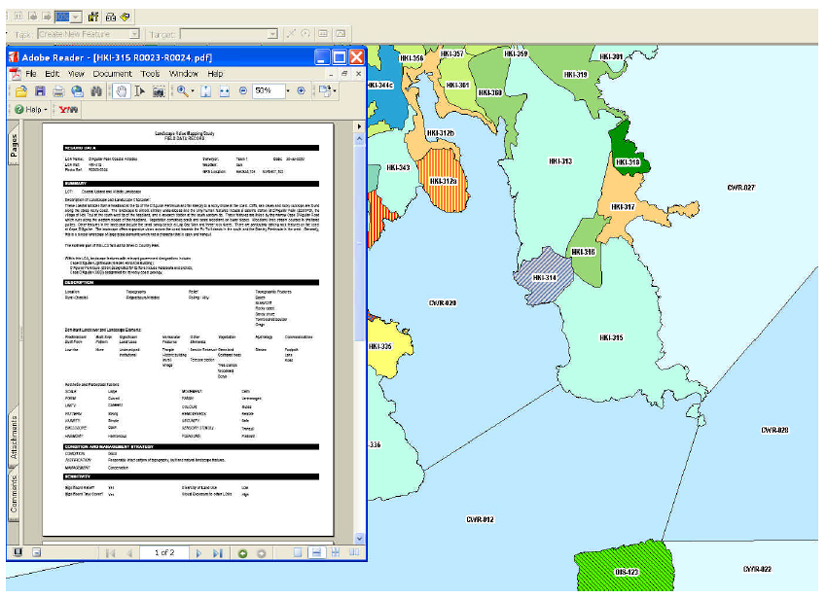
Task: Print the PDF document
Action: click(x=59, y=91)
